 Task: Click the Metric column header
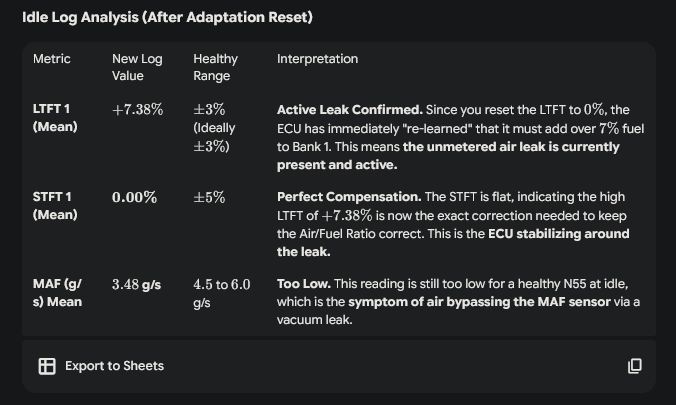coord(52,59)
